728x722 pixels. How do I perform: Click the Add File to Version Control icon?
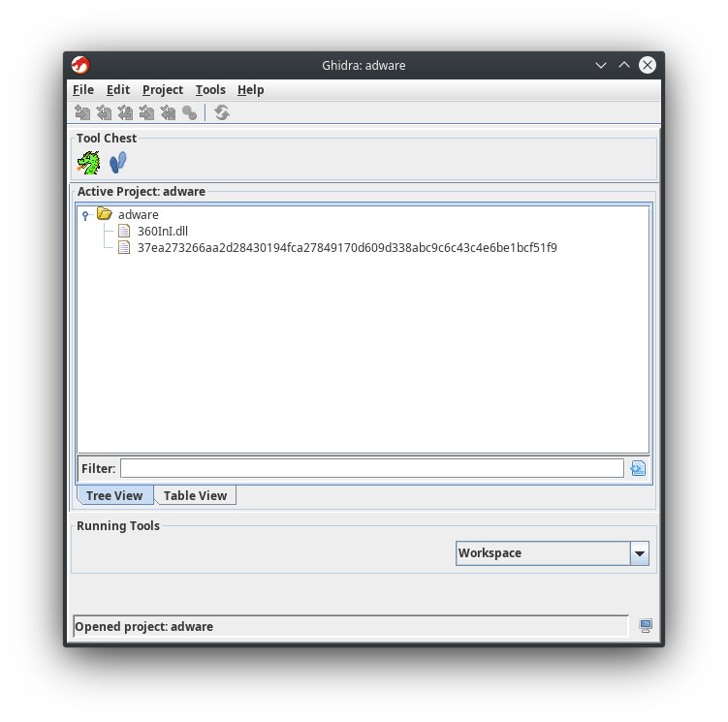[x=82, y=113]
